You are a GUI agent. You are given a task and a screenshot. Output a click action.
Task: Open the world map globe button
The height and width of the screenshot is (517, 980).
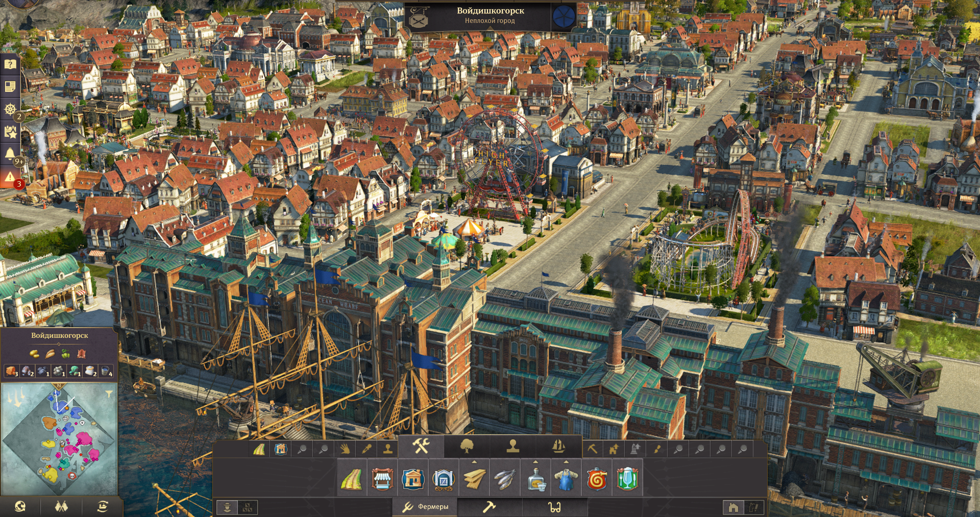(x=20, y=506)
